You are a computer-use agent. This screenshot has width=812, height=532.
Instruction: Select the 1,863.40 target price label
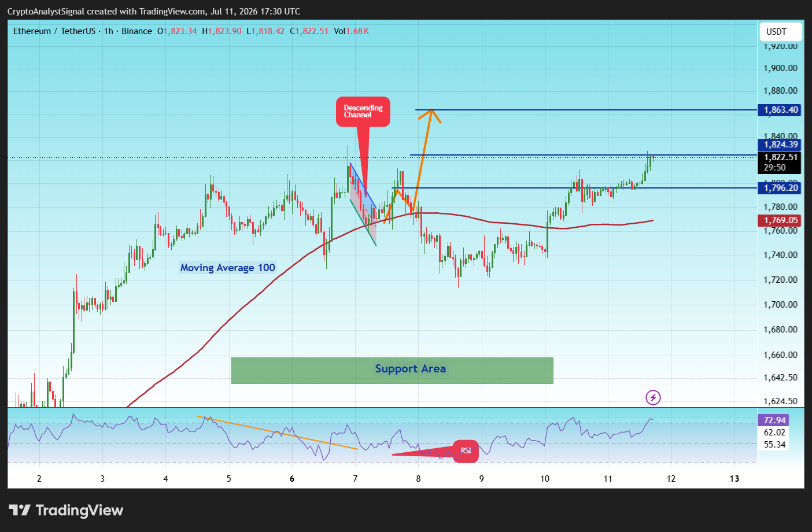coord(780,110)
